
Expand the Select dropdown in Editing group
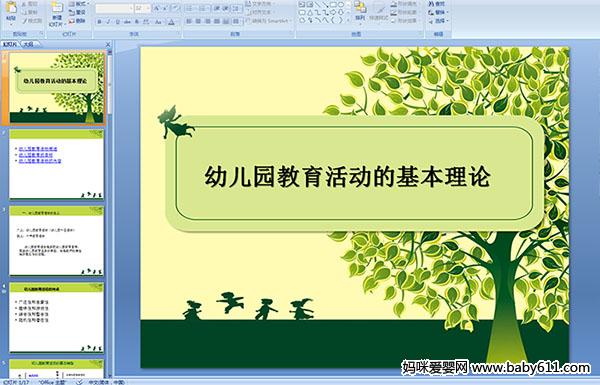(439, 21)
